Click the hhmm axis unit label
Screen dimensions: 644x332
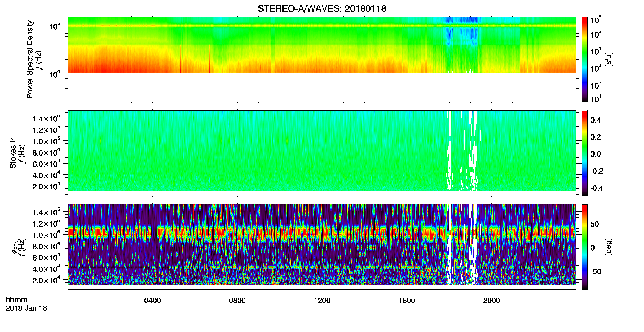17,300
